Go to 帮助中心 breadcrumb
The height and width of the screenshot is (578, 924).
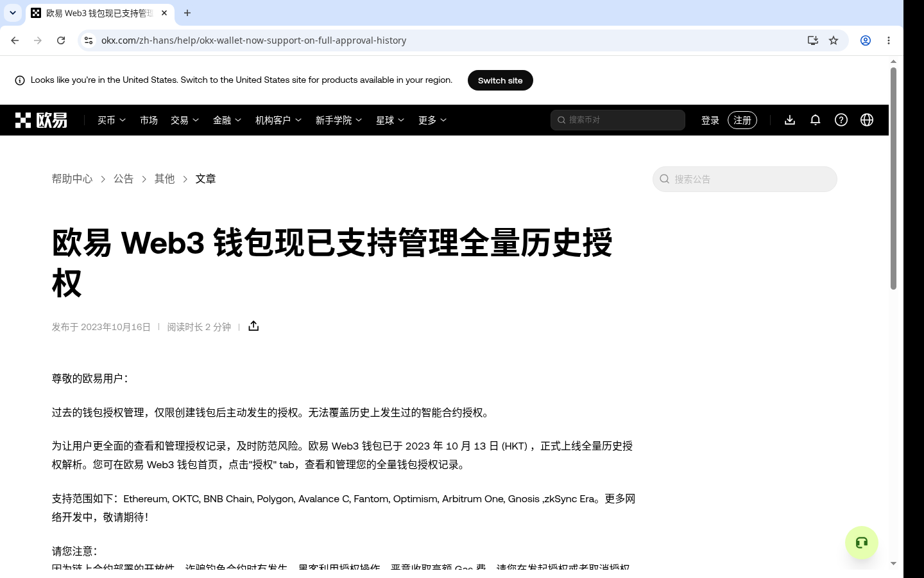point(73,179)
